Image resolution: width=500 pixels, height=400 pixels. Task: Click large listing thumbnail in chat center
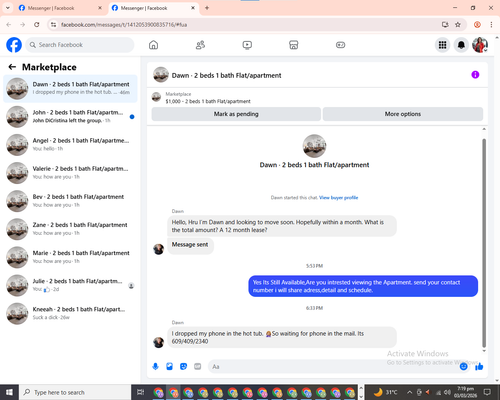click(x=314, y=146)
